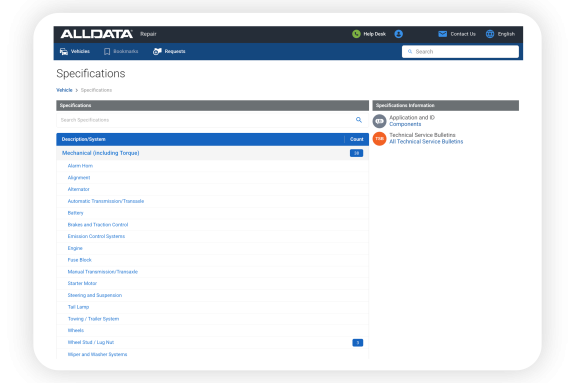Screen dimensions: 575x383
Task: Open the Bookmarks menu
Action: 126,51
